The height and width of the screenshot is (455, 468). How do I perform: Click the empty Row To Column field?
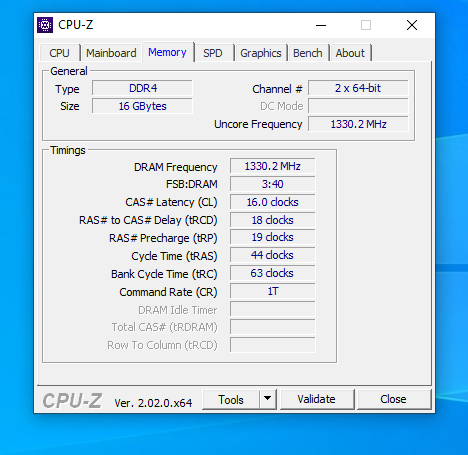pyautogui.click(x=273, y=345)
